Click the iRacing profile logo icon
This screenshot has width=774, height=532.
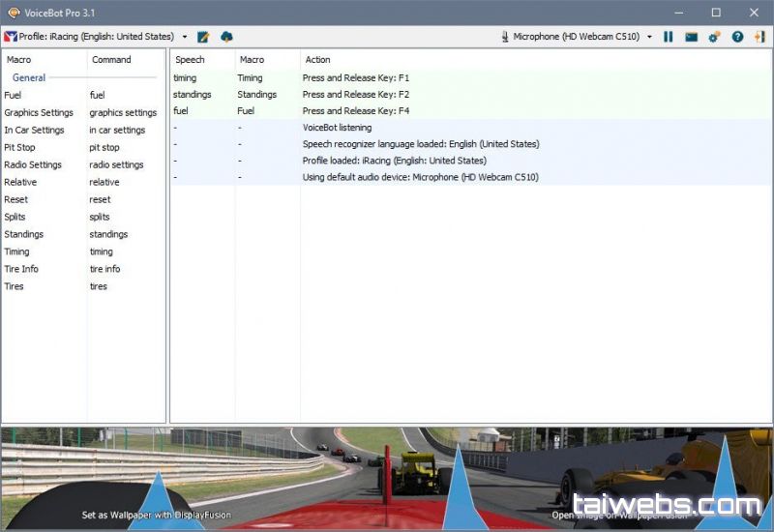[11, 37]
